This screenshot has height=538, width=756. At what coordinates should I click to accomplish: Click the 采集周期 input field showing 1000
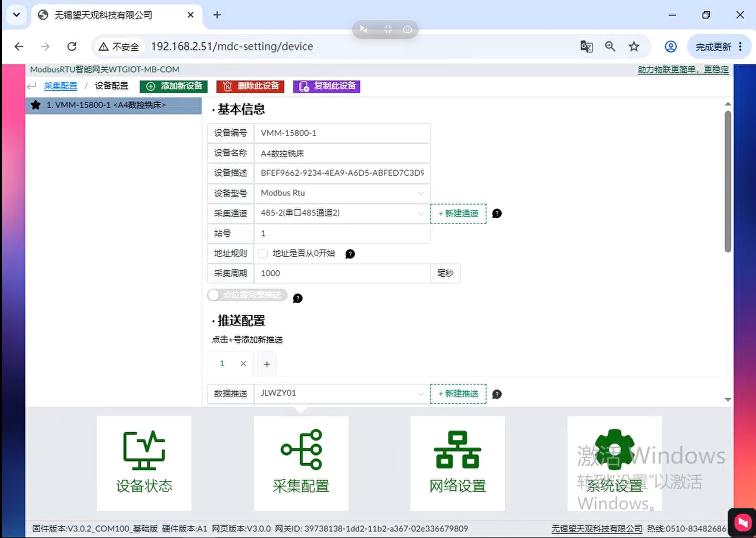[342, 273]
